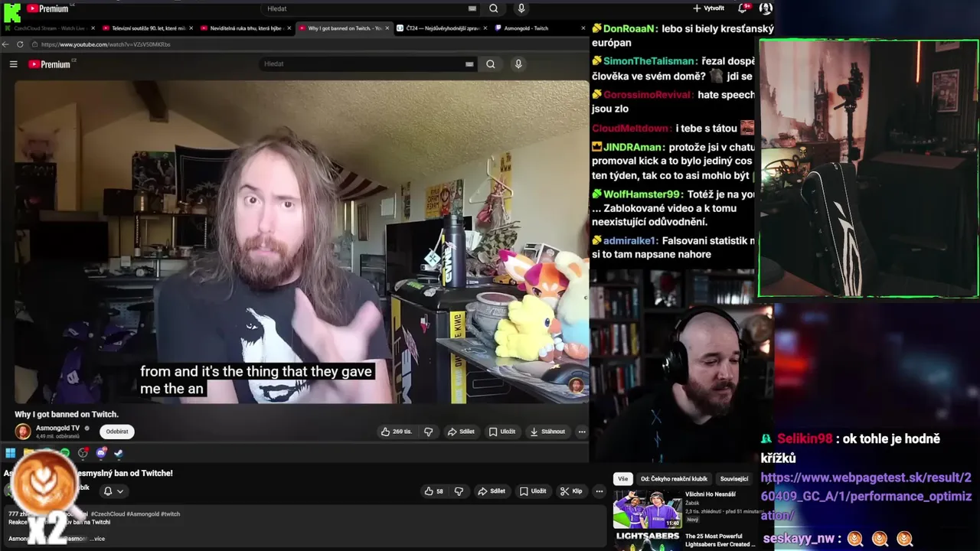980x551 pixels.
Task: Open notifications bell with 9+ badge
Action: (x=742, y=8)
